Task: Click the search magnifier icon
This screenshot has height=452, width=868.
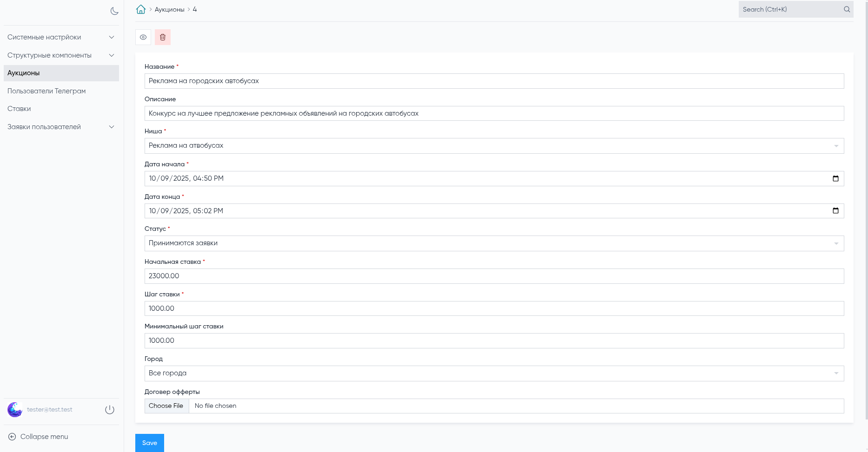Action: (x=847, y=9)
